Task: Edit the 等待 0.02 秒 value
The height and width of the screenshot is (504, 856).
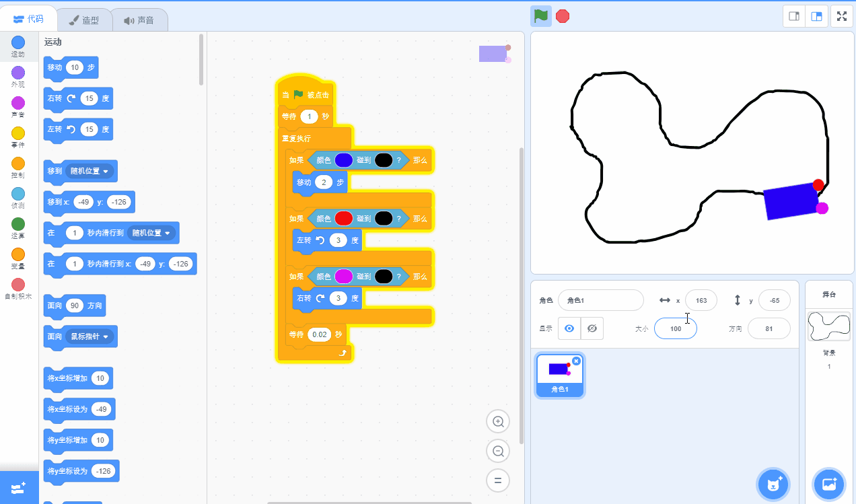Action: [320, 334]
